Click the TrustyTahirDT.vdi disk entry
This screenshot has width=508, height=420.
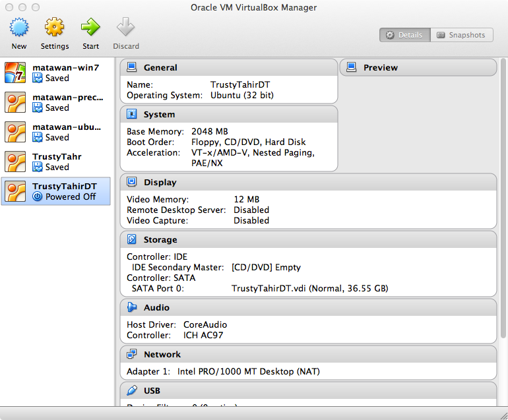309,289
